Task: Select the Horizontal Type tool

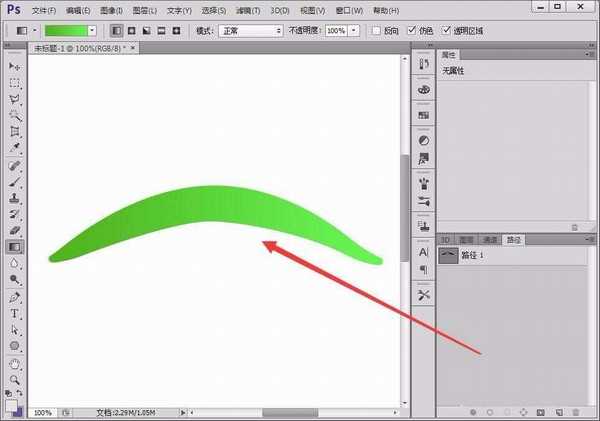Action: point(15,313)
